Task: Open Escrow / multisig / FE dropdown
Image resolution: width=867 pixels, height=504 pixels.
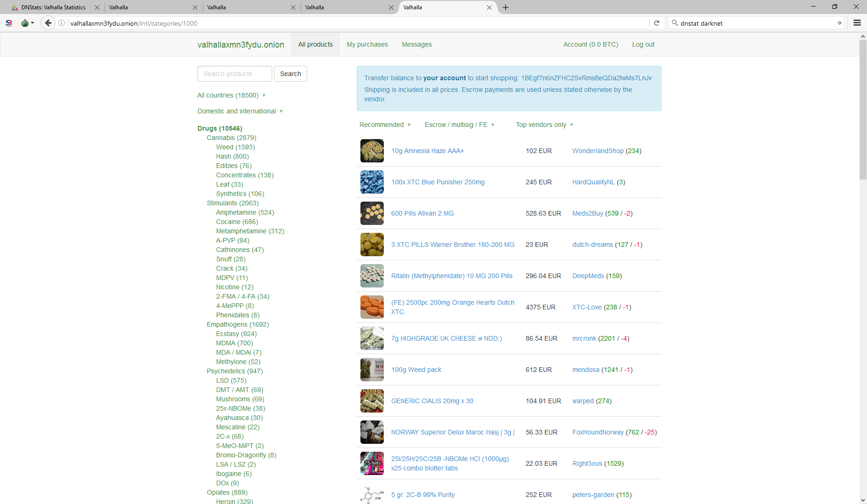Action: tap(459, 125)
